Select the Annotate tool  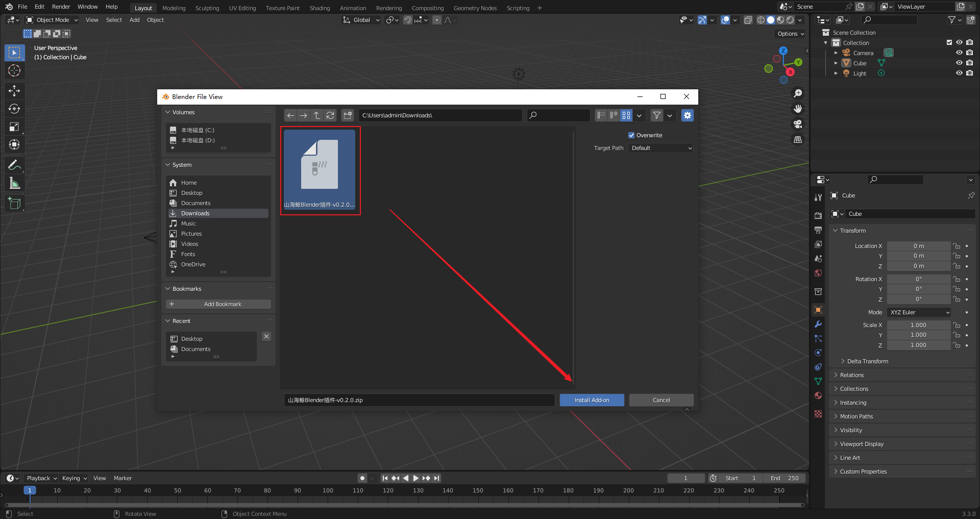coord(14,165)
